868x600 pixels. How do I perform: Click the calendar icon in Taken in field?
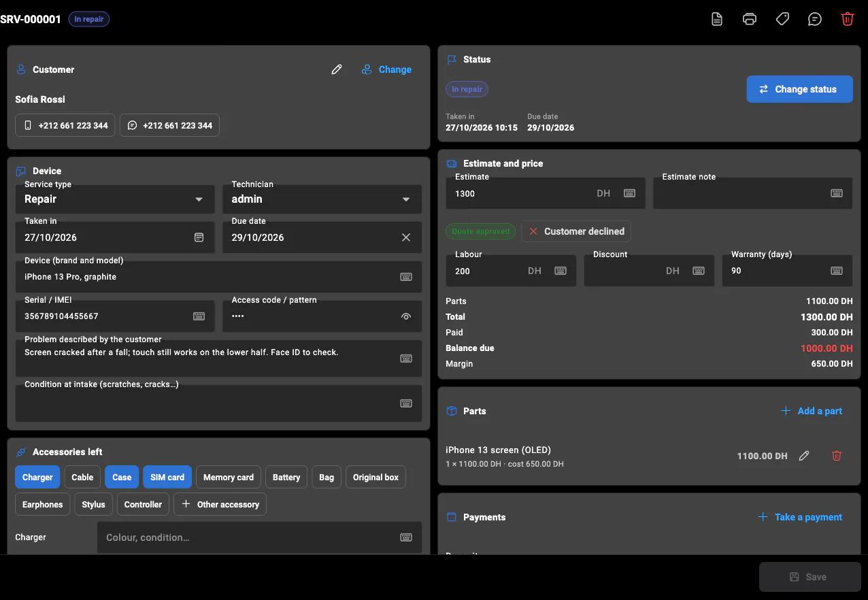coord(199,237)
